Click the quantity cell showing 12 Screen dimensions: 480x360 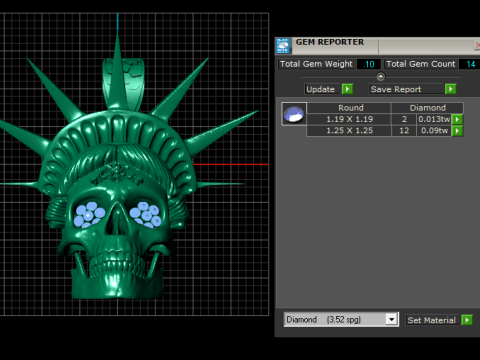tap(404, 131)
